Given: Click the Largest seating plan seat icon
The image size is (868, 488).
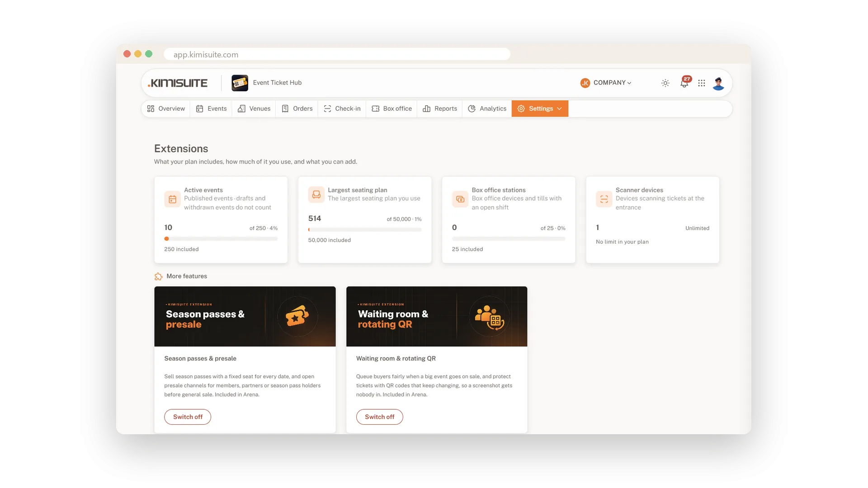Looking at the screenshot, I should (x=316, y=194).
